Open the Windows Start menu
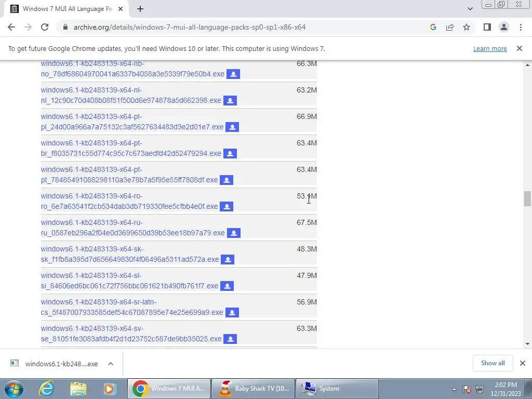 pos(14,389)
